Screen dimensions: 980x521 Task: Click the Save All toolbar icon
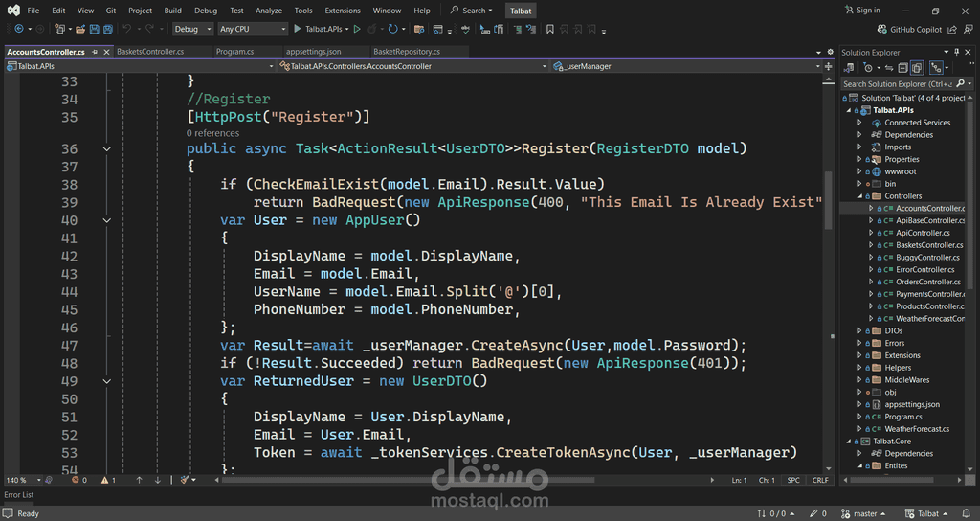pyautogui.click(x=108, y=29)
